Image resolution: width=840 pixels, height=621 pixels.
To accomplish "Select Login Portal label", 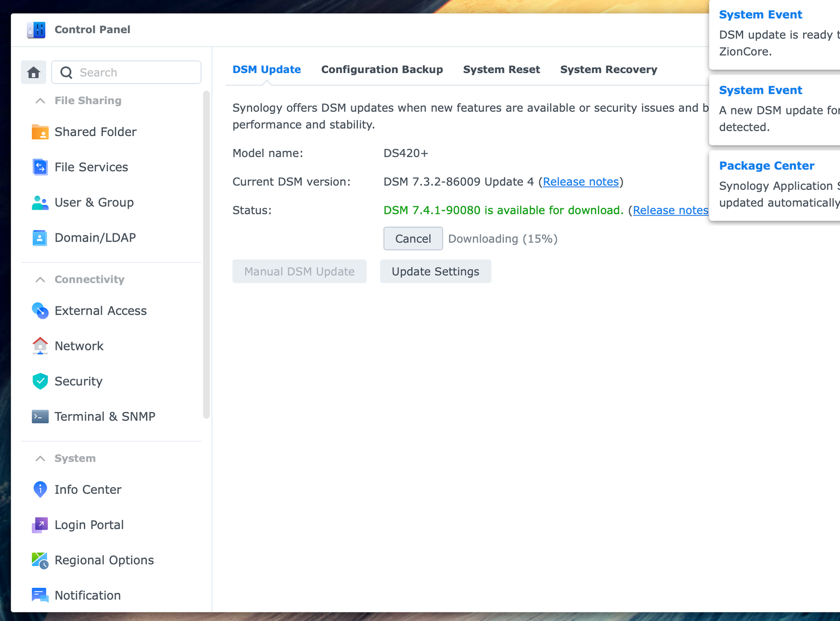I will pyautogui.click(x=89, y=524).
